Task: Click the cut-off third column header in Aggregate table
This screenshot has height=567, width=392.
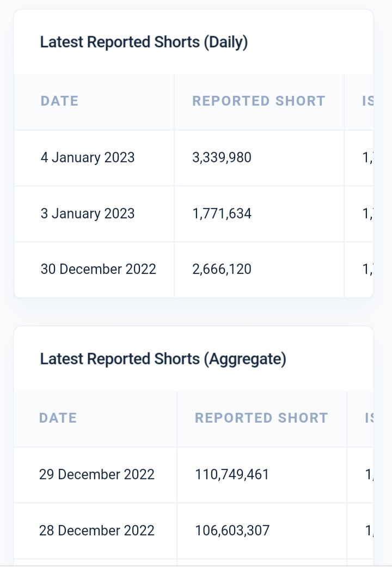Action: (369, 418)
